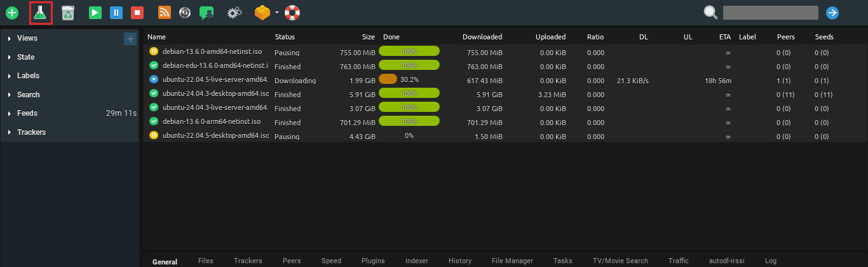Sort by the Status column header
This screenshot has width=868, height=267.
pyautogui.click(x=285, y=37)
